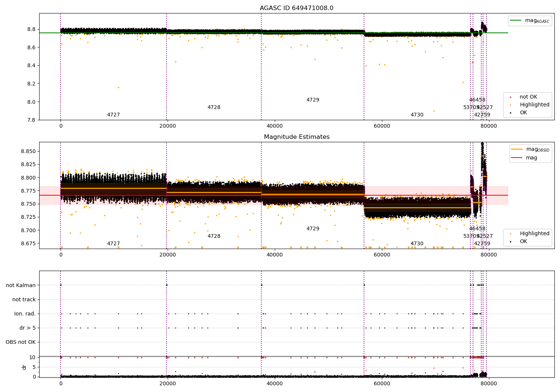Click dr axis tick 10 in bottom plot

point(32,358)
